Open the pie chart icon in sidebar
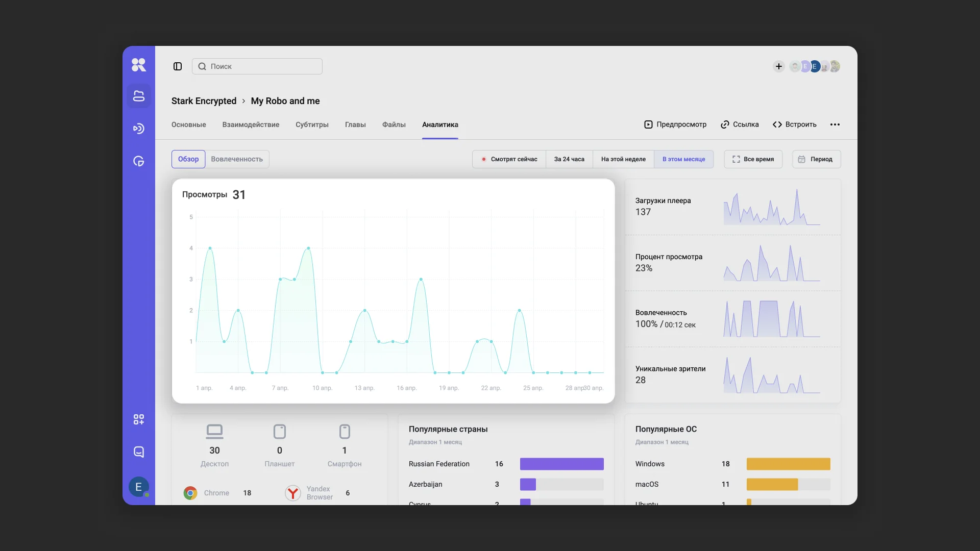980x551 pixels. (x=139, y=161)
